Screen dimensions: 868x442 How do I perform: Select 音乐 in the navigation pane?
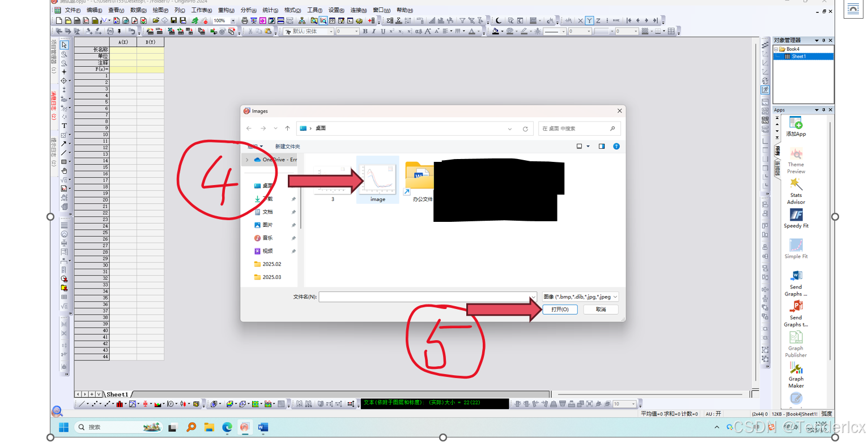(267, 238)
